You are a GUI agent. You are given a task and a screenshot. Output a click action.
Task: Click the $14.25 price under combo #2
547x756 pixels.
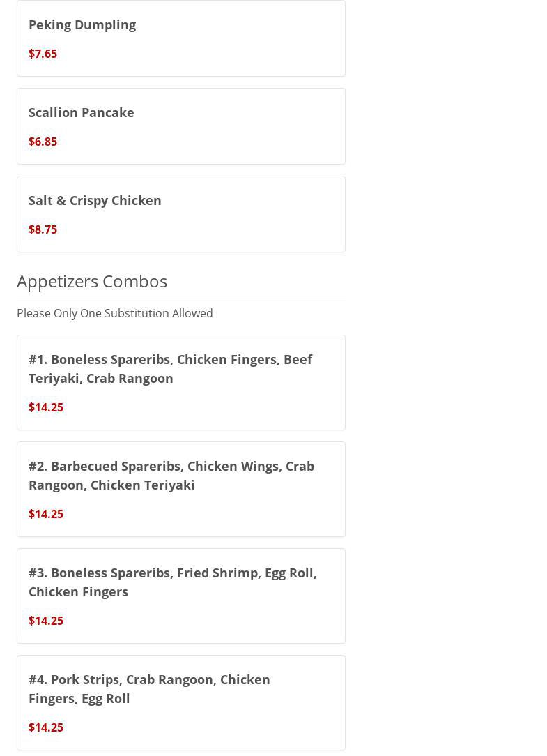click(46, 514)
